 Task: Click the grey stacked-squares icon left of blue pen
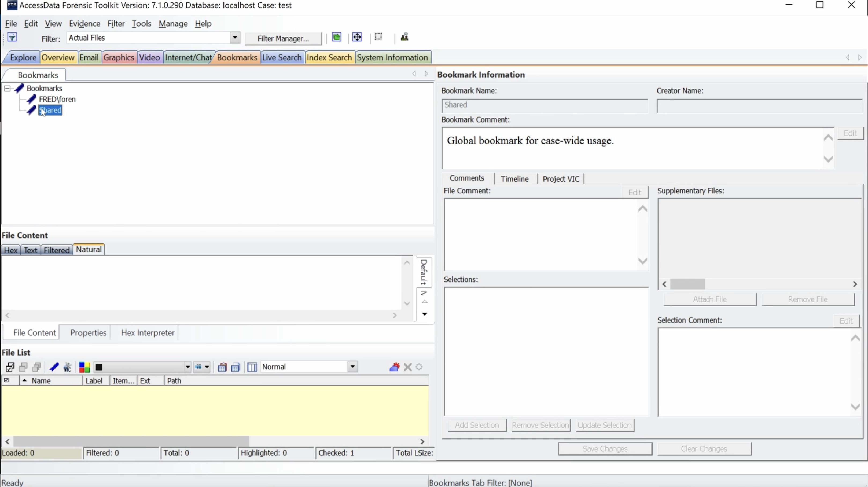(x=36, y=367)
